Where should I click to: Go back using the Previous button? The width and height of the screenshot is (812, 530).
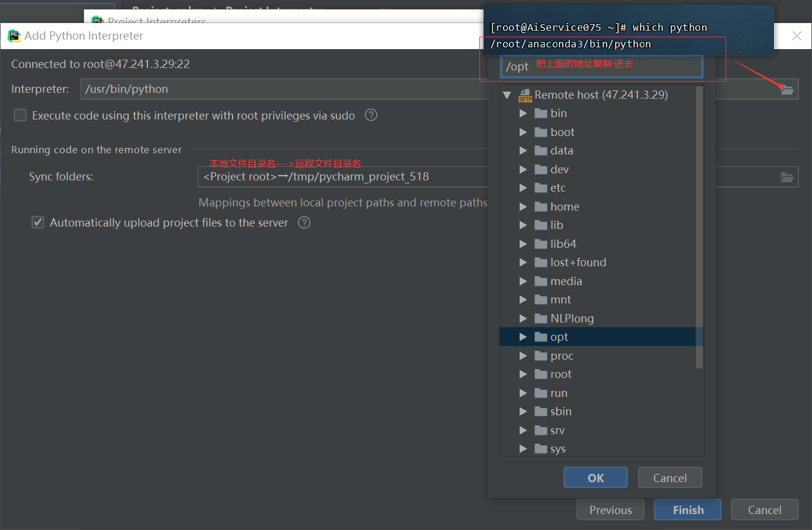click(x=610, y=509)
